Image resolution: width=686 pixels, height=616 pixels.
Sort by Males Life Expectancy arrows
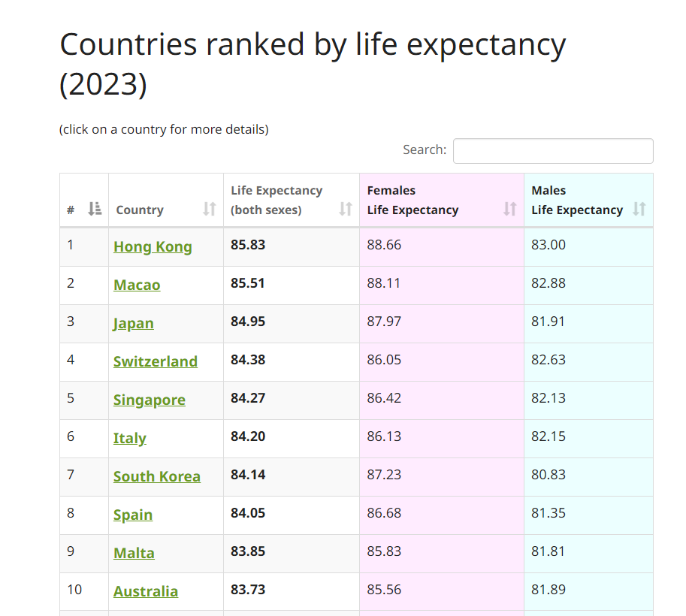tap(639, 209)
